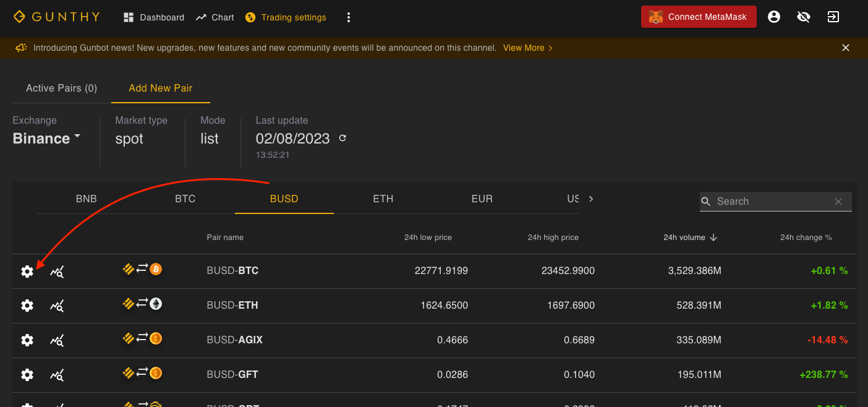Sort by Pair name column header

[x=225, y=238]
